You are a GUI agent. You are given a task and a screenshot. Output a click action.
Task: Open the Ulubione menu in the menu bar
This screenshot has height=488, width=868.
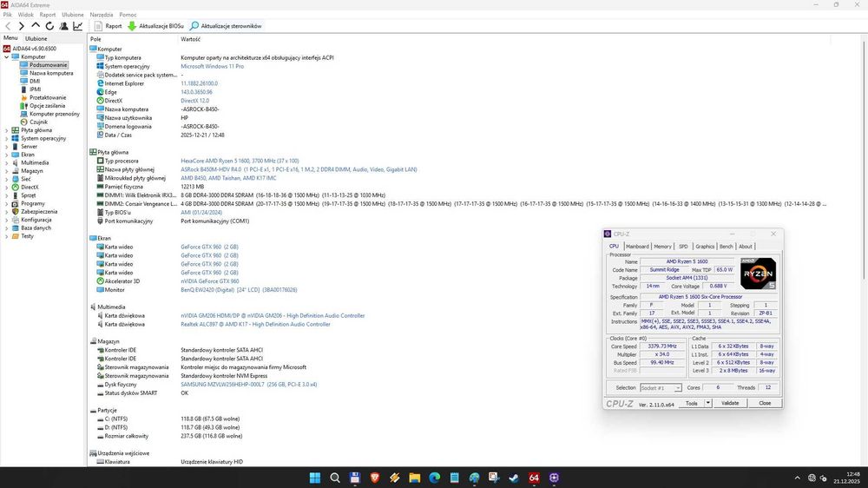(x=73, y=15)
